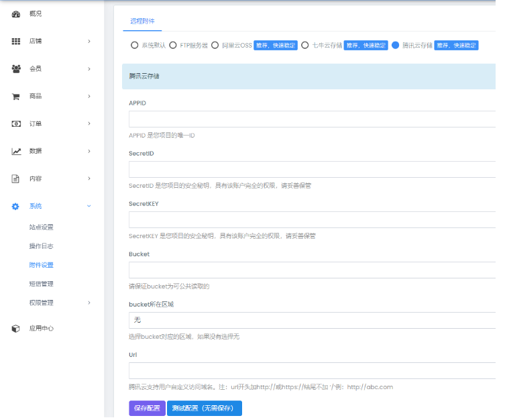Image resolution: width=505 pixels, height=420 pixels.
Task: Choose the FTP服务器 storage option
Action: (x=173, y=46)
